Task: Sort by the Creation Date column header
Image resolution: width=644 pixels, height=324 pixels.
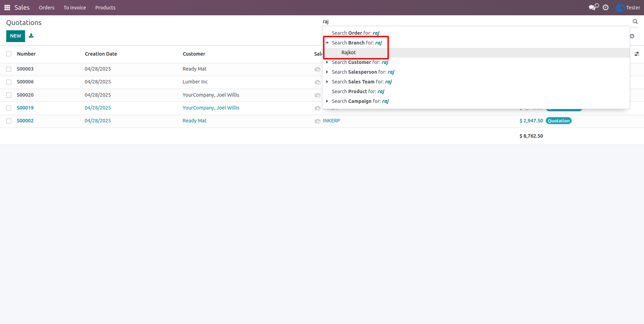Action: pos(101,54)
